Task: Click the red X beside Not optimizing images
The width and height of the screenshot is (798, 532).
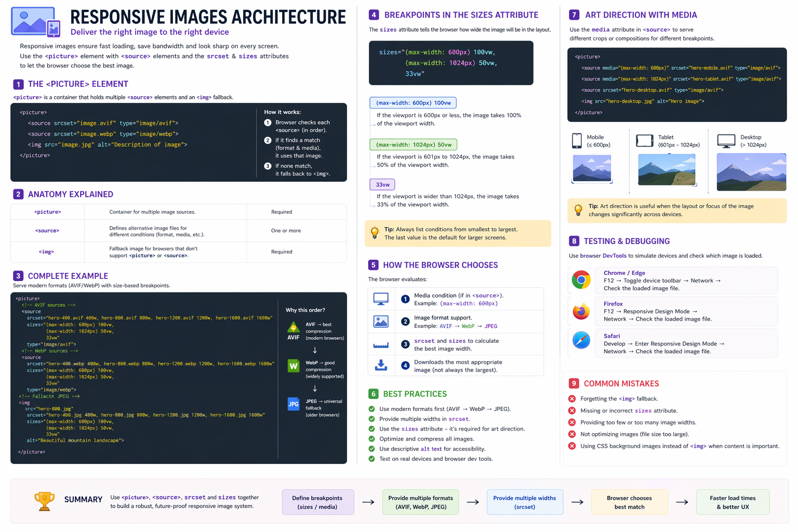Action: (x=572, y=434)
